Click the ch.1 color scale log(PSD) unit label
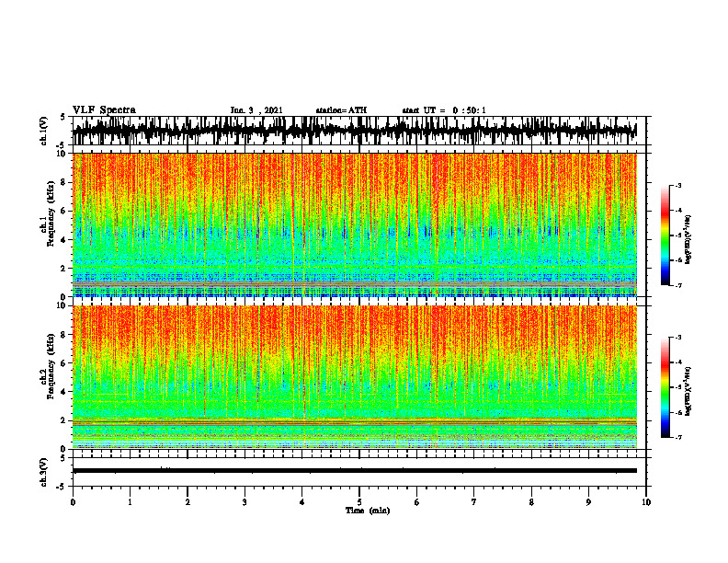This screenshot has width=728, height=563. click(x=688, y=239)
